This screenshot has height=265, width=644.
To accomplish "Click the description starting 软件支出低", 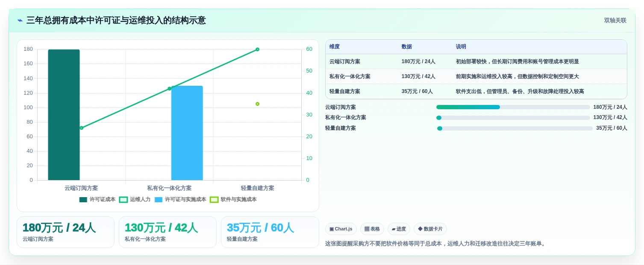I will pos(520,91).
